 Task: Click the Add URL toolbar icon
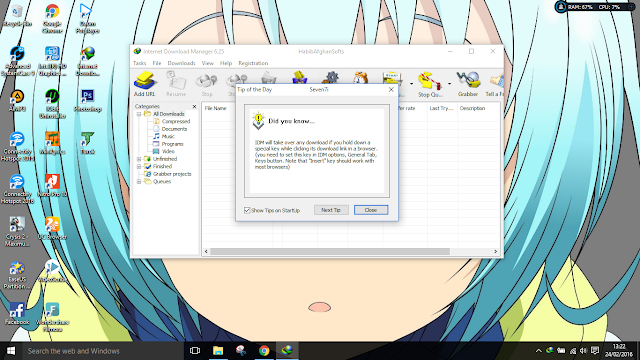[144, 84]
